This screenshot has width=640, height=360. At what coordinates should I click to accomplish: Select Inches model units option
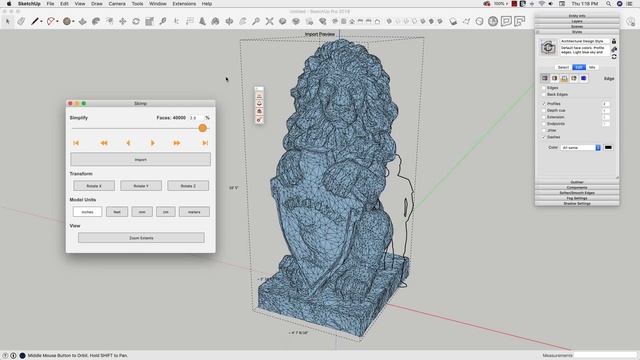click(x=87, y=212)
